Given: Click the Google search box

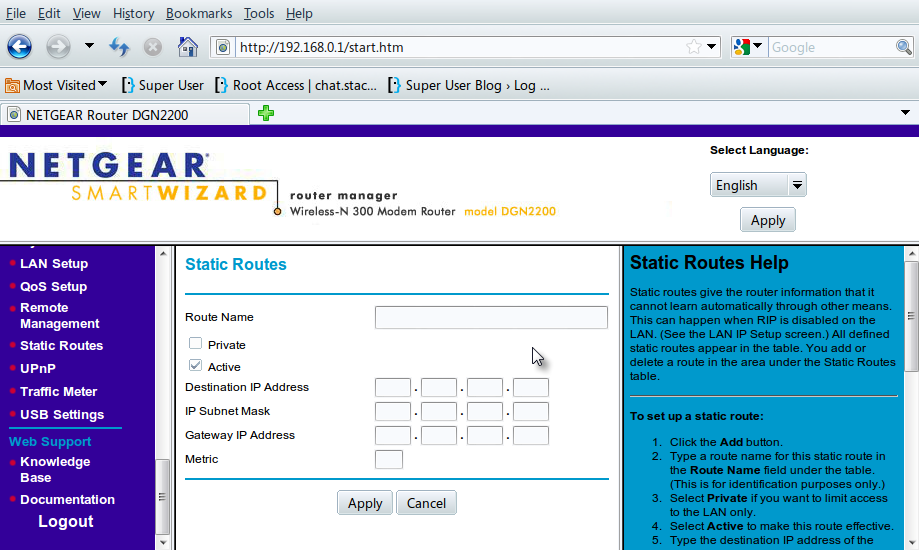Looking at the screenshot, I should point(831,47).
